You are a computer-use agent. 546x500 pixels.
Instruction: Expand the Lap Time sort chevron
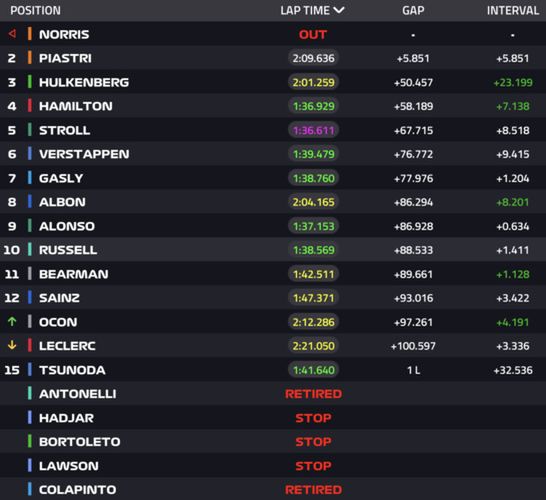point(339,10)
